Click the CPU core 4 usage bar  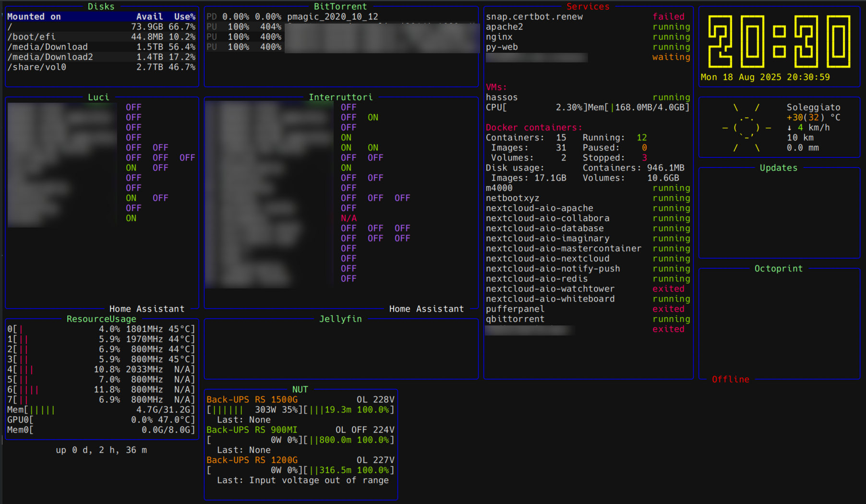101,370
